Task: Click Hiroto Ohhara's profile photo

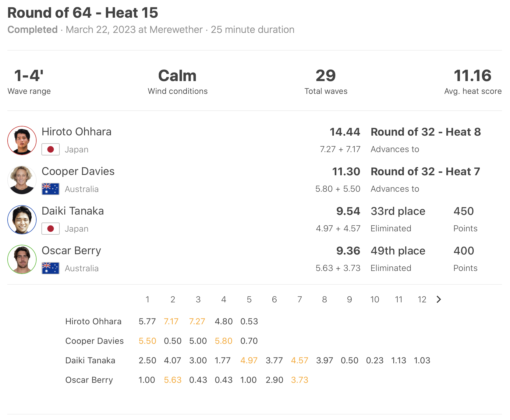Action: coord(22,141)
